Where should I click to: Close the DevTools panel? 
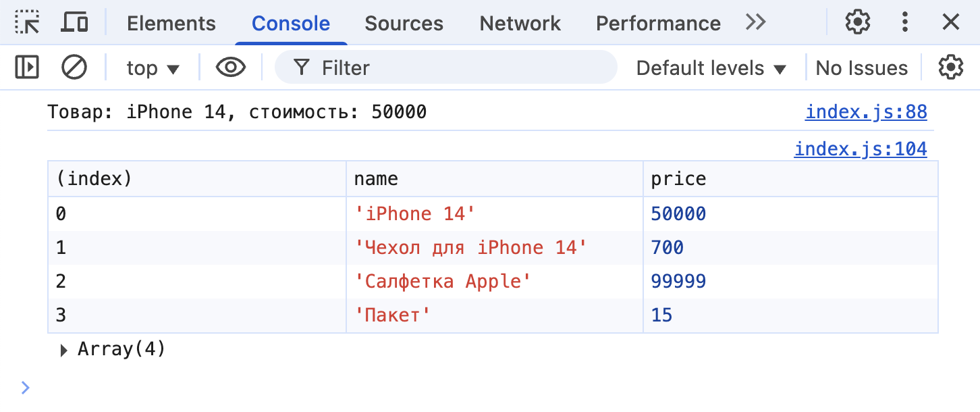(x=951, y=23)
